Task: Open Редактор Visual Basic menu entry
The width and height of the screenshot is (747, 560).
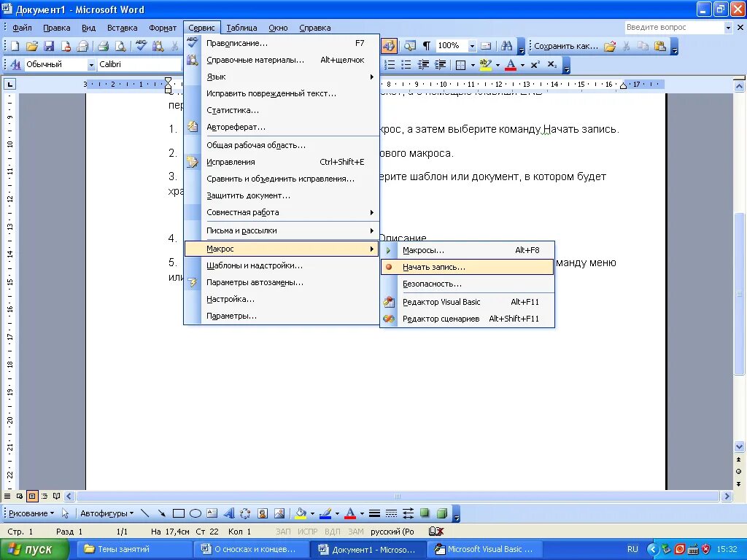Action: [468, 302]
